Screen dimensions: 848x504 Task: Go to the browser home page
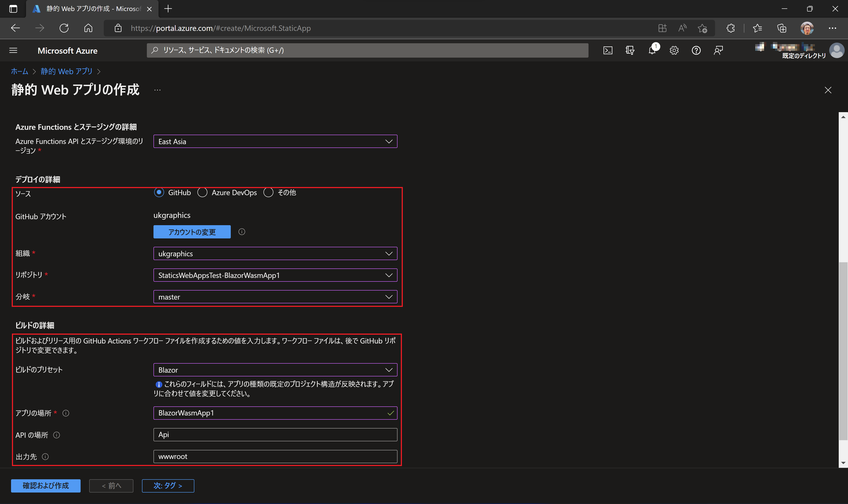click(x=88, y=28)
